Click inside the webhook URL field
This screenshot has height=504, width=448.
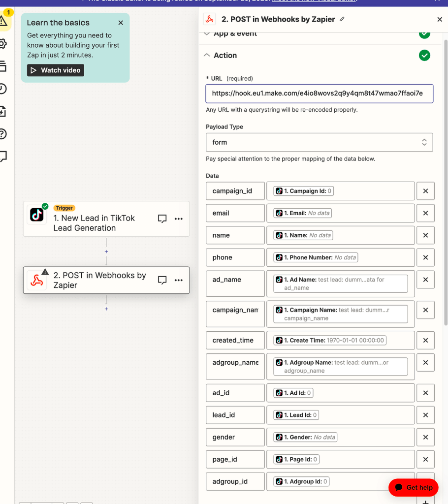coord(319,94)
